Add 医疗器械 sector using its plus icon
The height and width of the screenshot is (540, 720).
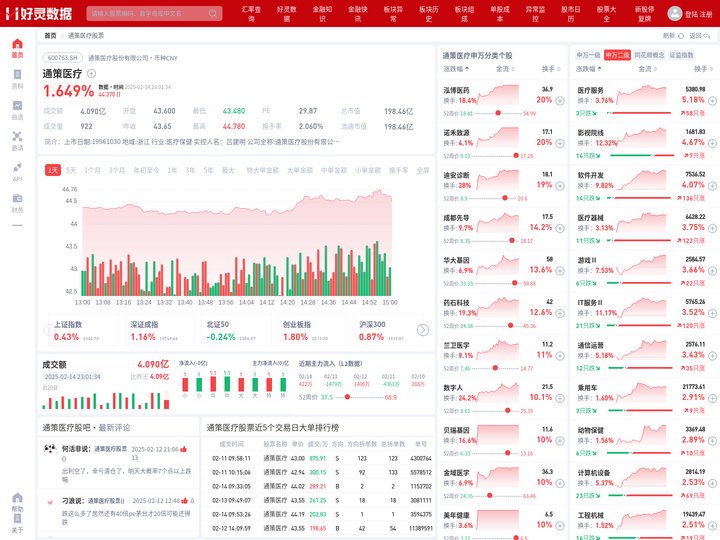point(712,228)
